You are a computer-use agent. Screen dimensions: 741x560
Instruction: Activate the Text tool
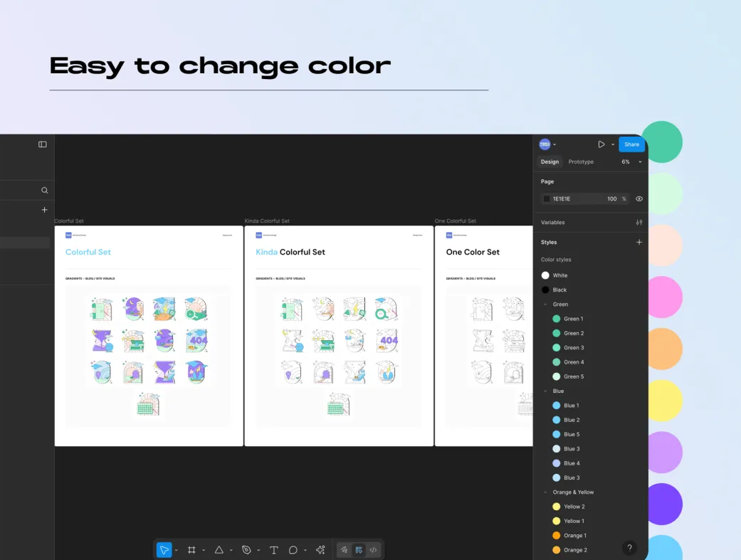point(273,550)
